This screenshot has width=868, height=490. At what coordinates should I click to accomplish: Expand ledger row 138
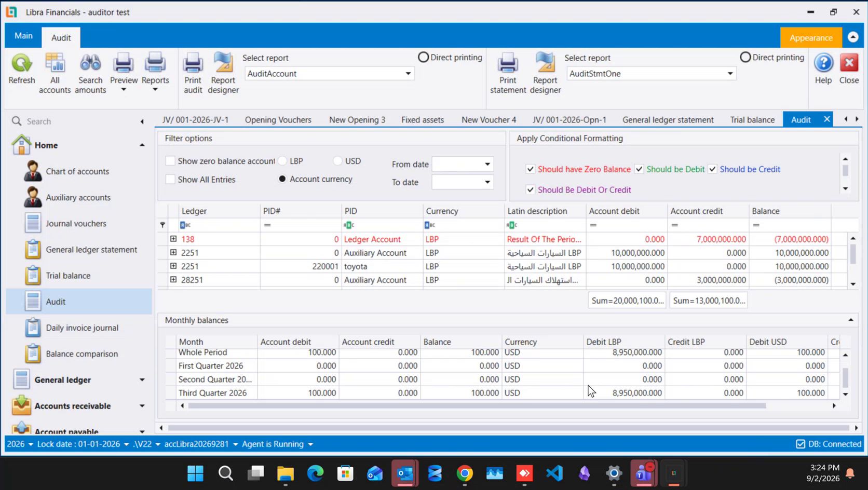click(173, 239)
